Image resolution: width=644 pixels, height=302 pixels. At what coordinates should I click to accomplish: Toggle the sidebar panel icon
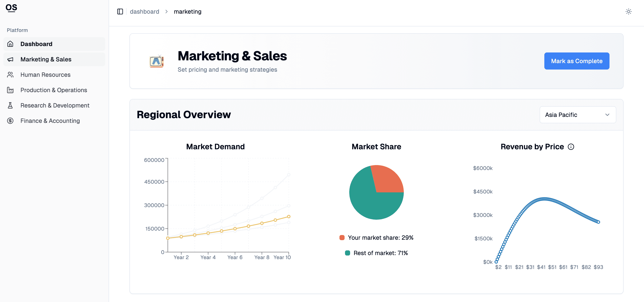[120, 12]
